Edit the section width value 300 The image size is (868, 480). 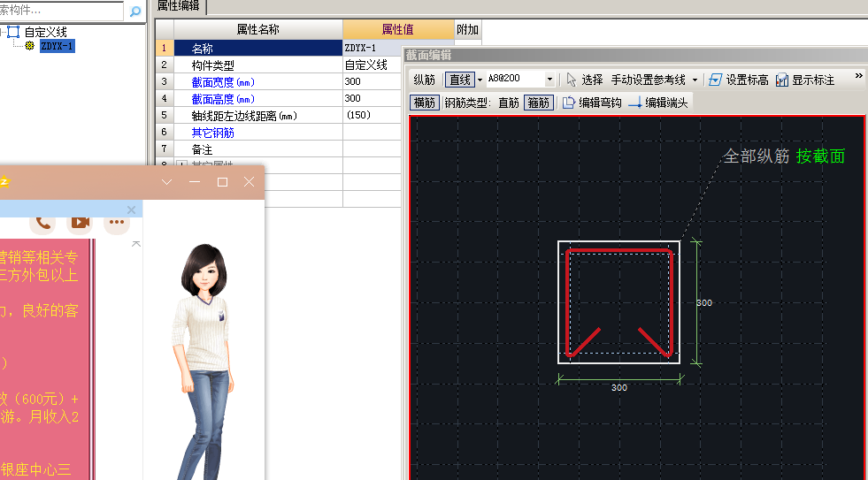[x=372, y=82]
